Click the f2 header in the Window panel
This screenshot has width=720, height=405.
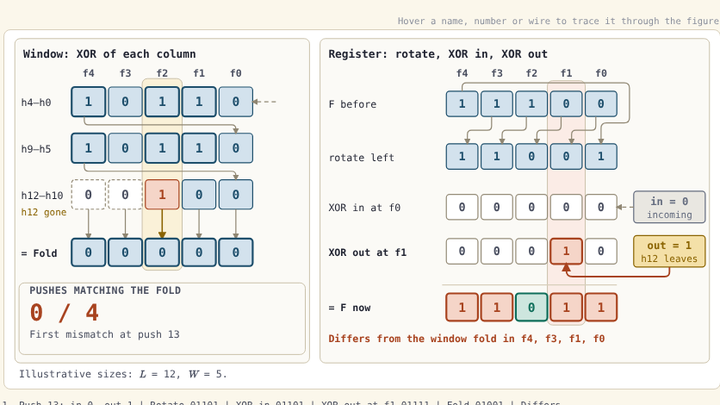click(162, 73)
